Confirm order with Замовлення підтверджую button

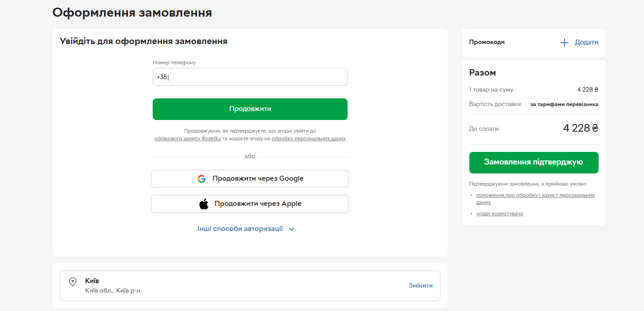coord(534,163)
